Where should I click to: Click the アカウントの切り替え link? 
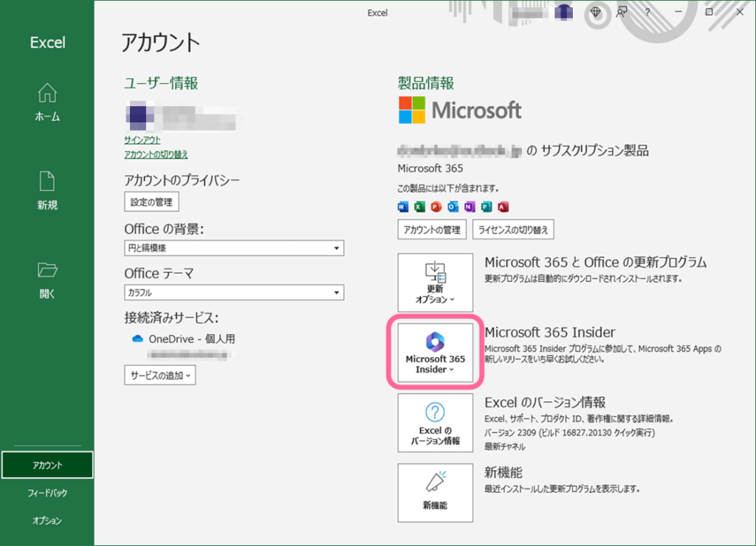click(156, 154)
